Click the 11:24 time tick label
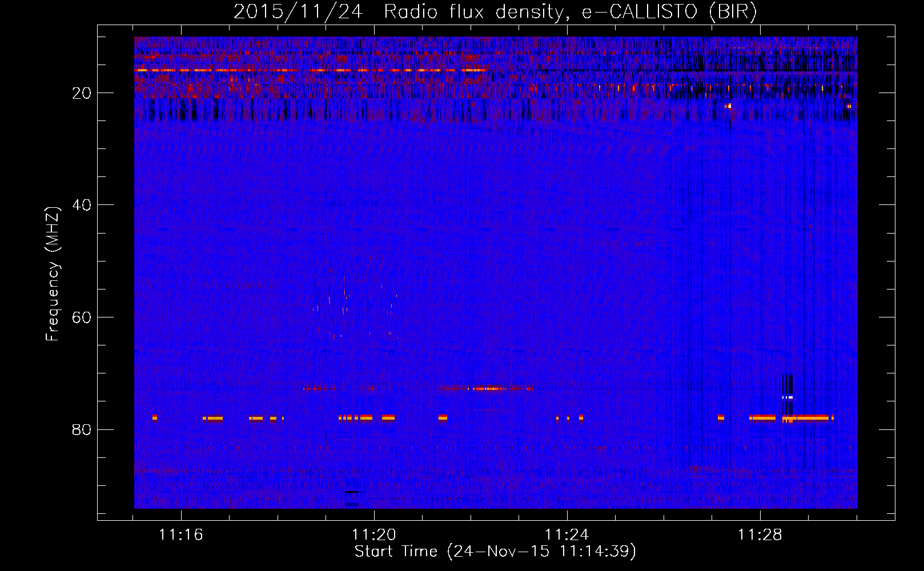Viewport: 924px width, 571px height. 567,535
